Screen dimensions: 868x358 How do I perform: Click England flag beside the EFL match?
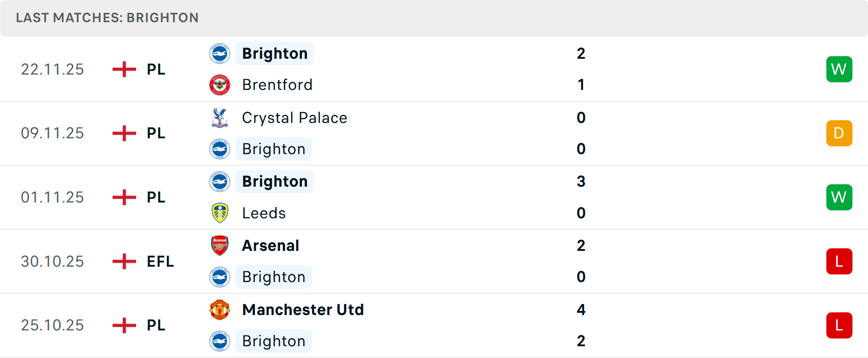(124, 261)
